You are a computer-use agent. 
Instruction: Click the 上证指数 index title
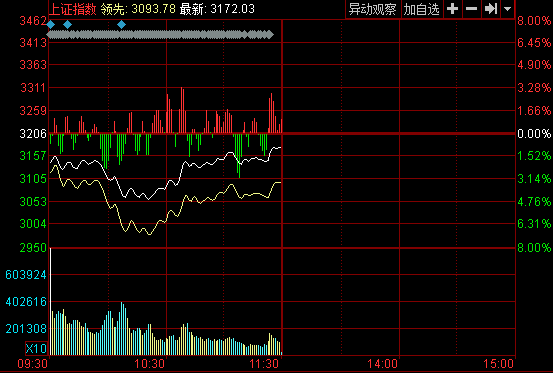(x=72, y=9)
